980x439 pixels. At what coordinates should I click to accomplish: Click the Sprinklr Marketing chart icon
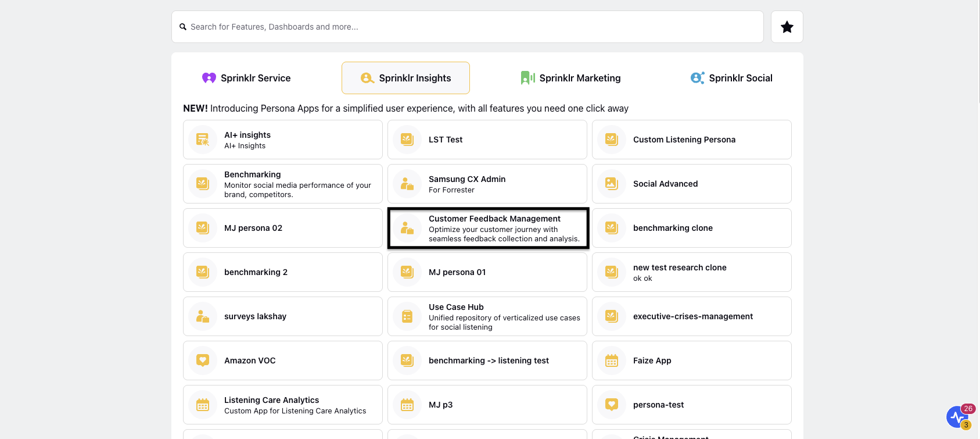coord(528,78)
